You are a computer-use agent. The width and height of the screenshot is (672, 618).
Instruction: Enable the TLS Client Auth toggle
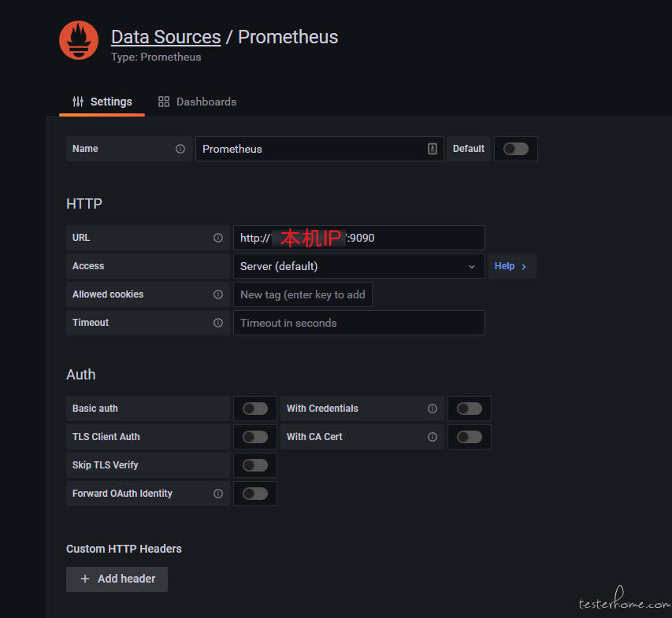tap(255, 437)
